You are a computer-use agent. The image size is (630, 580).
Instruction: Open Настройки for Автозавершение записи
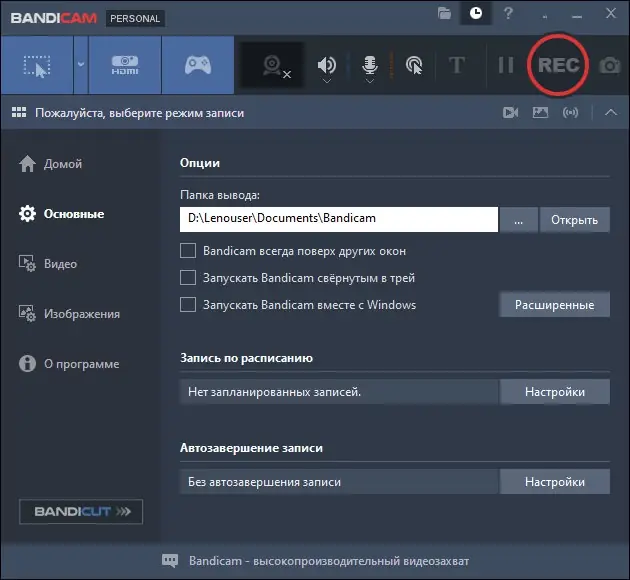tap(554, 482)
